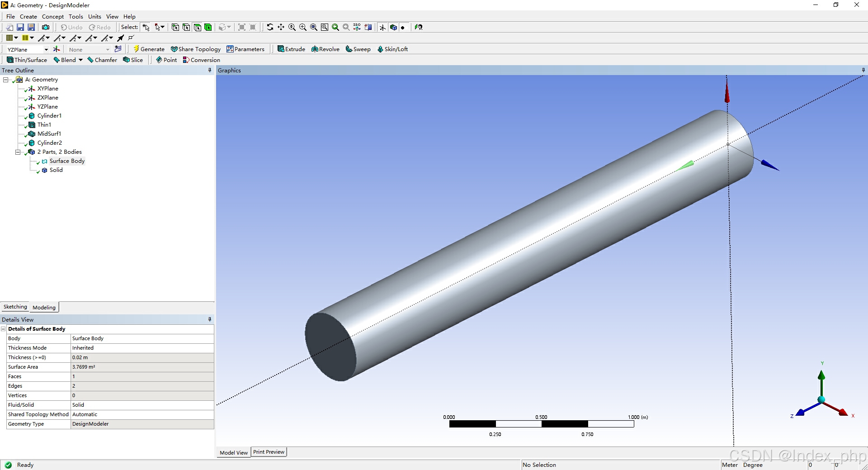
Task: Pin the Graphics panel
Action: [x=863, y=70]
